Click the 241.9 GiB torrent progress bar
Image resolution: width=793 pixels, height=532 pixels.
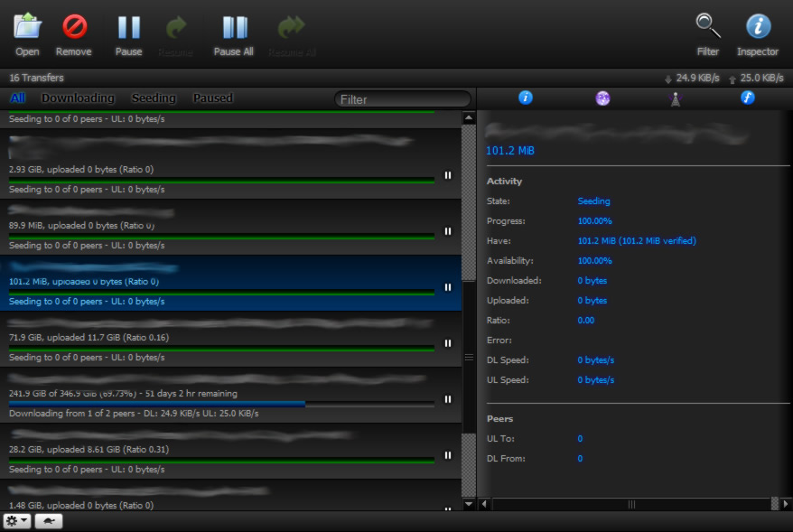[x=221, y=404]
